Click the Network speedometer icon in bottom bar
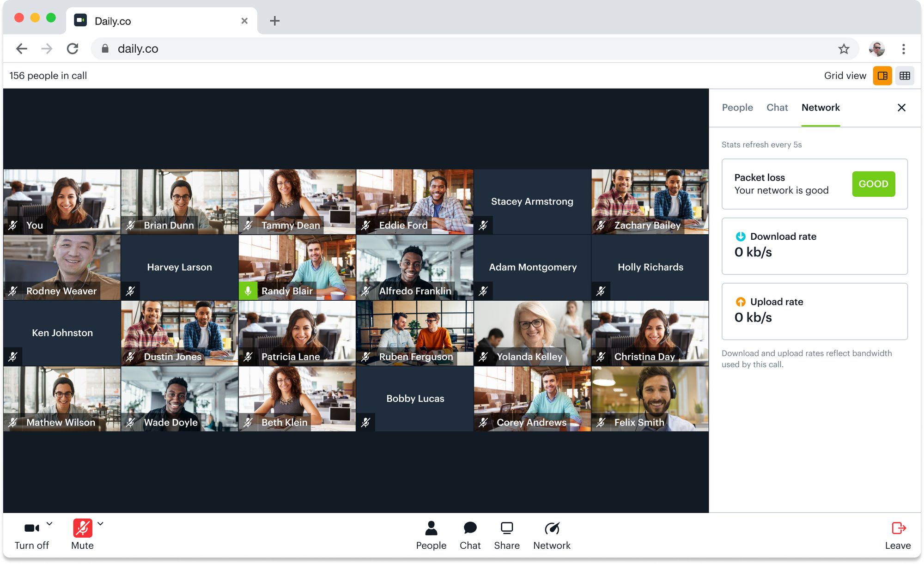The height and width of the screenshot is (564, 924). tap(552, 528)
